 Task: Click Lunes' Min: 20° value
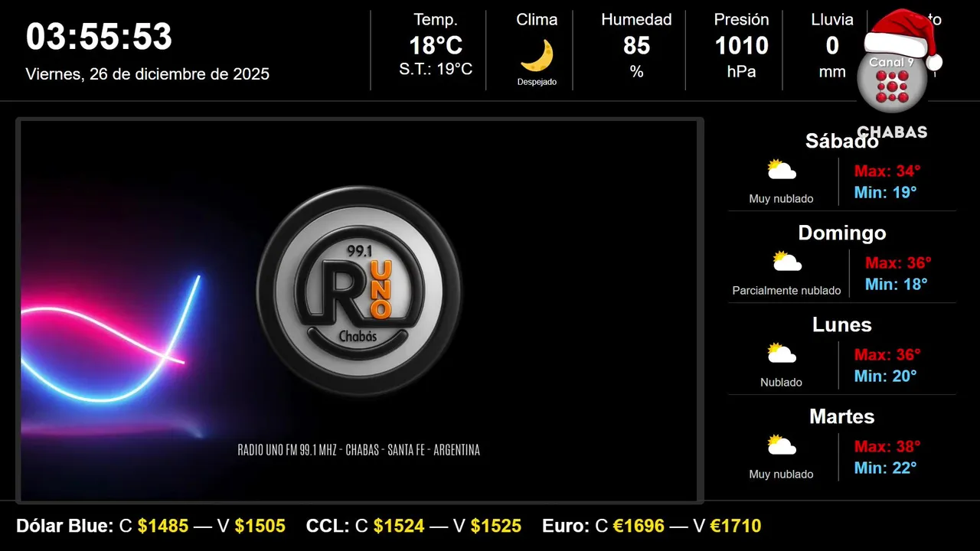886,376
